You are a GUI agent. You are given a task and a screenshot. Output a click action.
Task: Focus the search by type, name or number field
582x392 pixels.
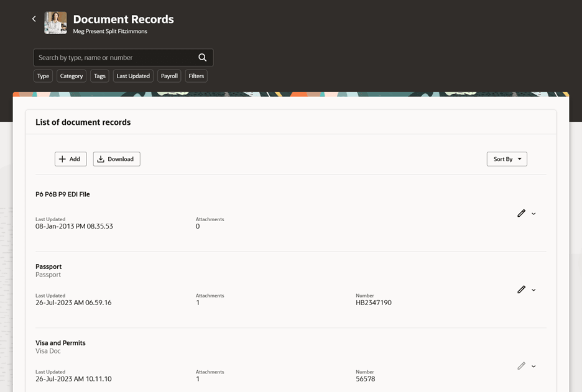[123, 58]
